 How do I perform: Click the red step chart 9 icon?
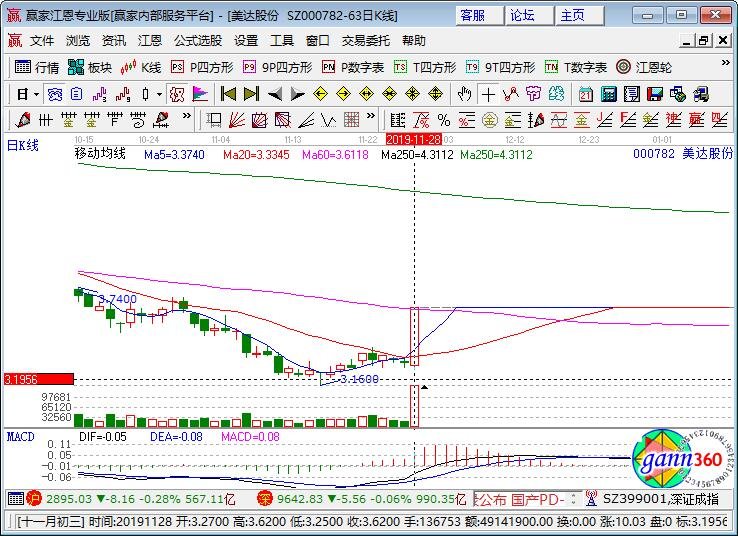coord(123,95)
